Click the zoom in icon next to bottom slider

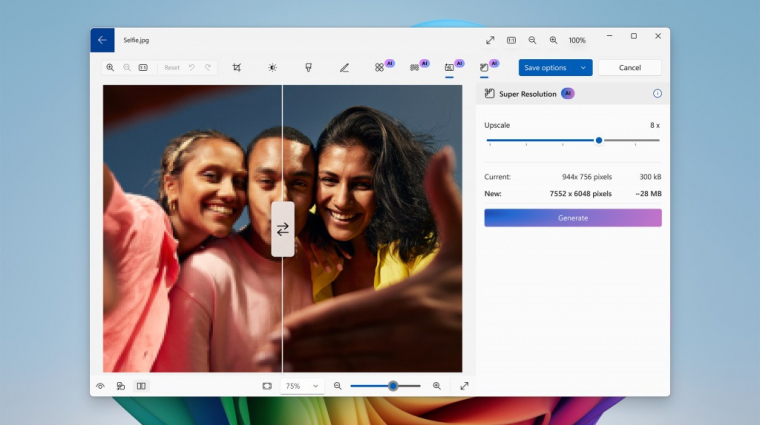(x=437, y=386)
